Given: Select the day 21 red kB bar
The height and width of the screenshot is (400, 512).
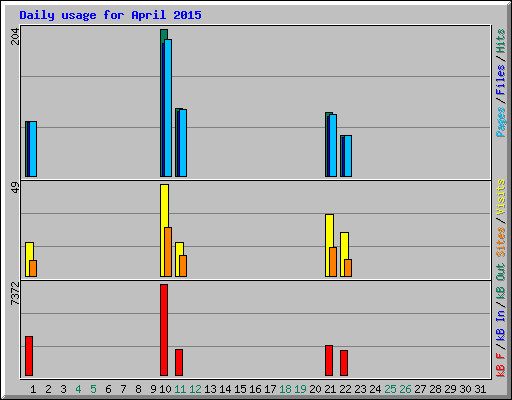Looking at the screenshot, I should coord(329,361).
